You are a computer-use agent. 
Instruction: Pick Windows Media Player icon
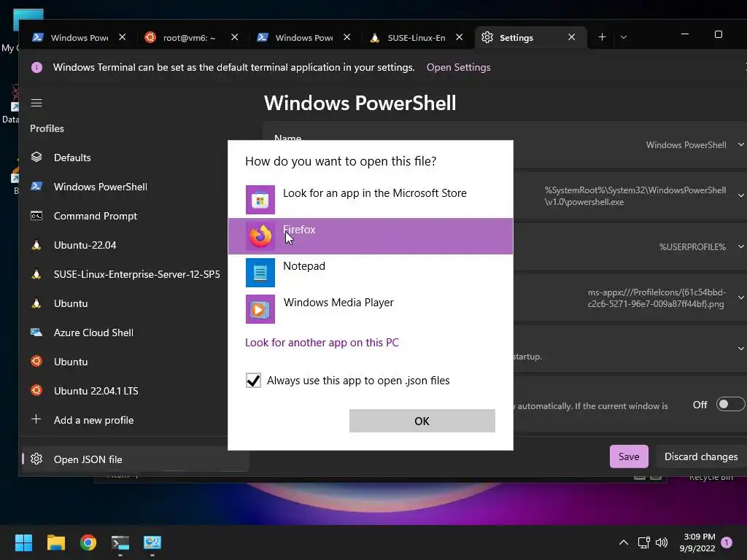260,309
